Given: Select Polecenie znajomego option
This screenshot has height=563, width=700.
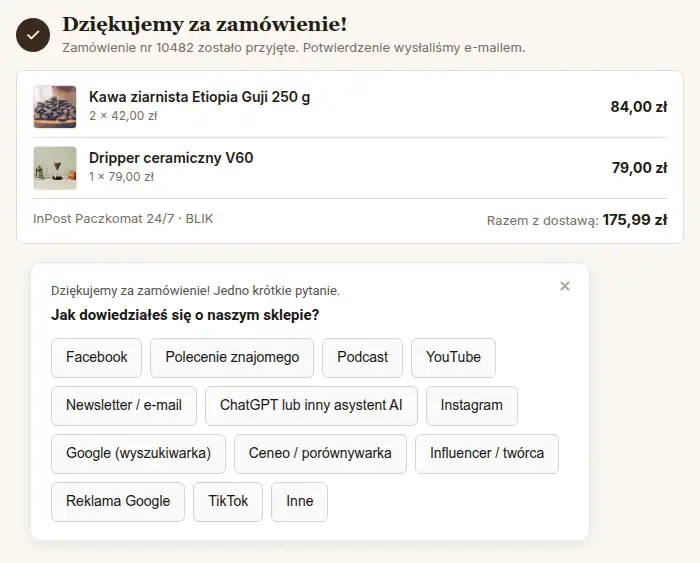Looking at the screenshot, I should (x=232, y=358).
